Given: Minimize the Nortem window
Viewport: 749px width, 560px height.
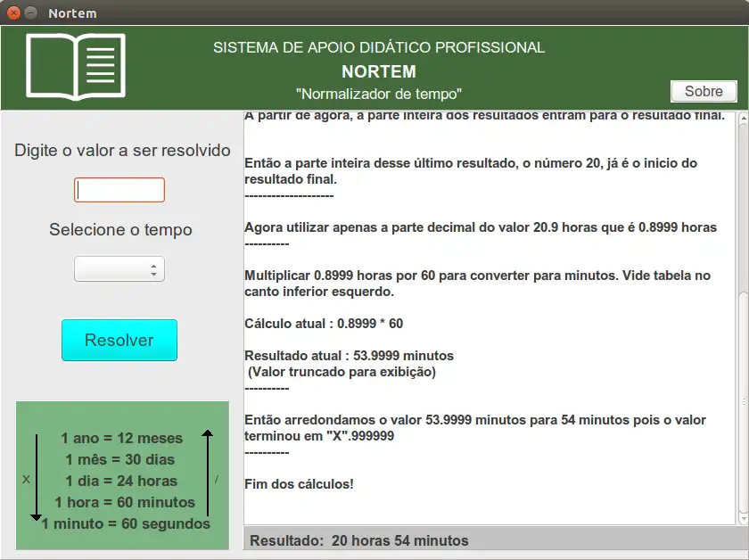Looking at the screenshot, I should [31, 12].
